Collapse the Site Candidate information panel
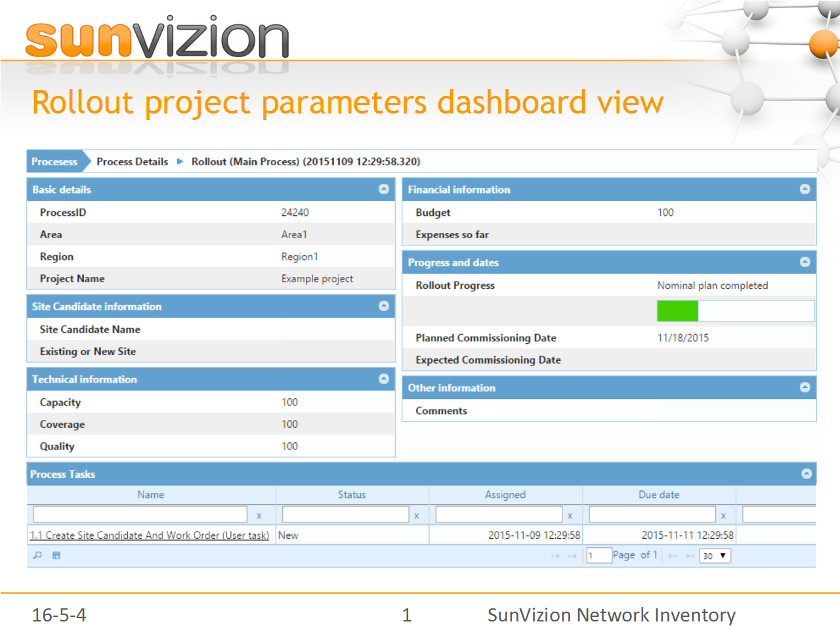 384,306
